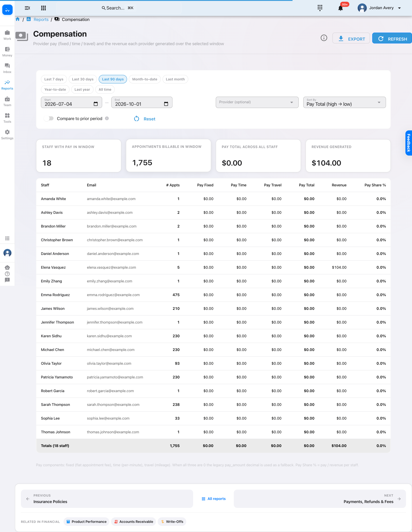This screenshot has height=532, width=412.
Task: Open Accounts Receivable related report
Action: point(134,522)
